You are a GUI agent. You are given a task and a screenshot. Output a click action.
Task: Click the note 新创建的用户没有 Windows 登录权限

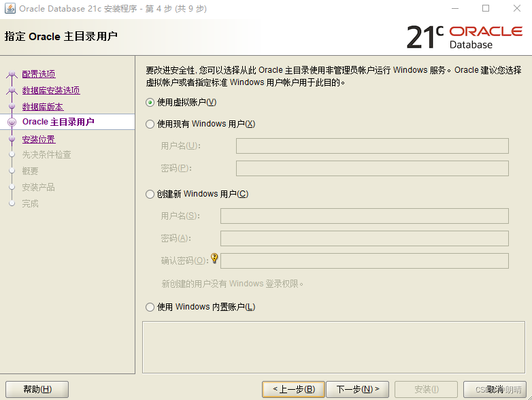(x=233, y=284)
